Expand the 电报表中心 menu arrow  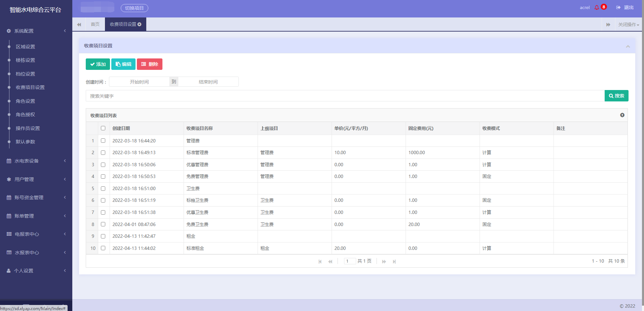tap(65, 234)
